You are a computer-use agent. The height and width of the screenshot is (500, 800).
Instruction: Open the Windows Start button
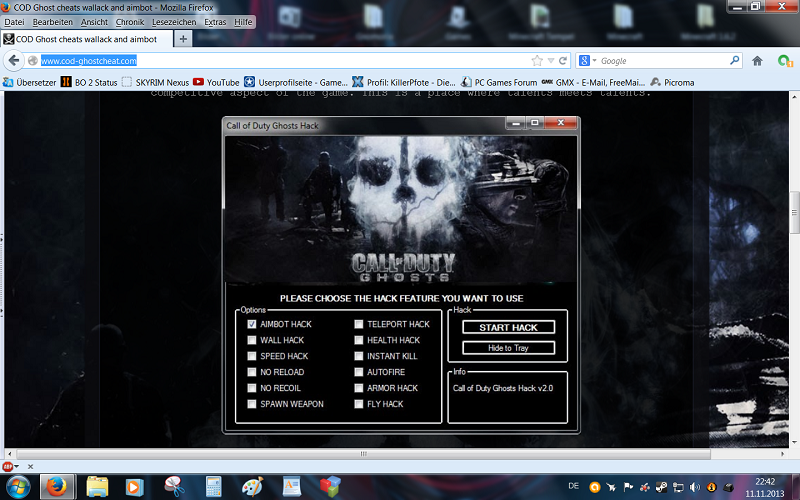17,487
